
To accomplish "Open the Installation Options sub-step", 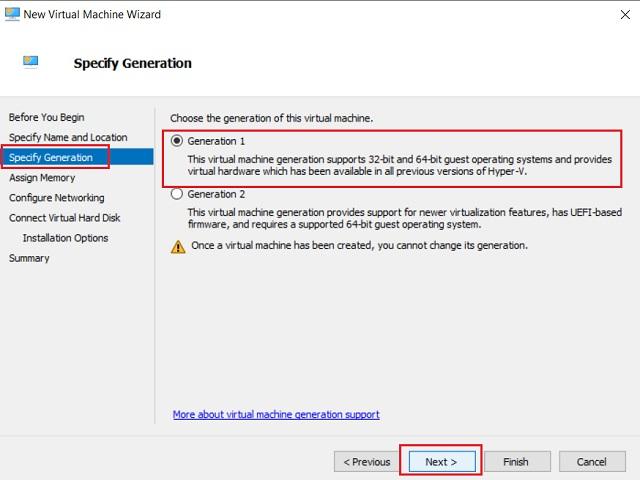I will tap(65, 238).
